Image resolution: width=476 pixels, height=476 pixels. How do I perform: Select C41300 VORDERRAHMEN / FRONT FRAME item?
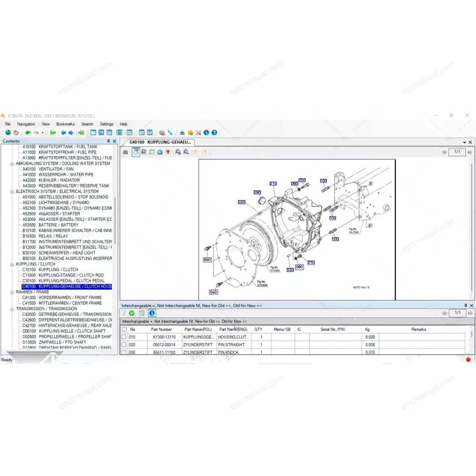pyautogui.click(x=62, y=297)
